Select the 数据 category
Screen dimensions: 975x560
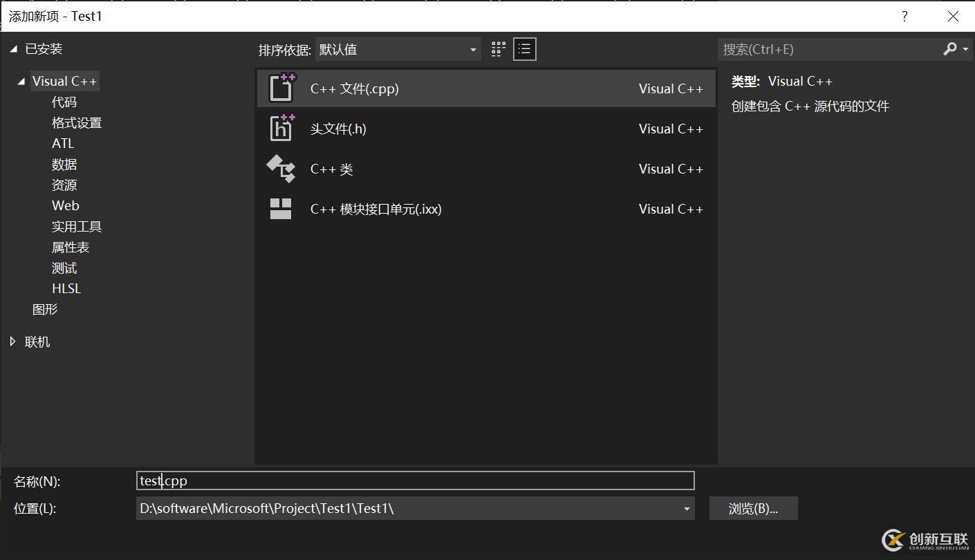point(64,165)
